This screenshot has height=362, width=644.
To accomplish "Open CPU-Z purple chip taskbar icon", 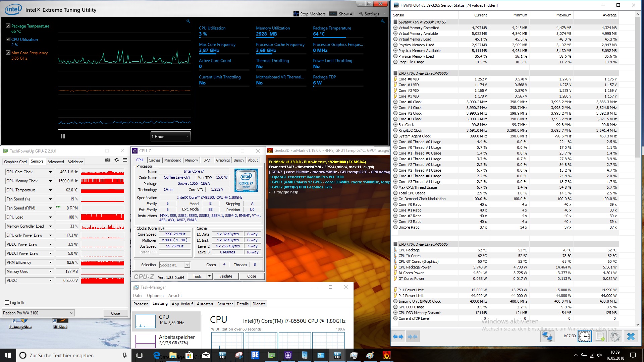I will pyautogui.click(x=288, y=355).
